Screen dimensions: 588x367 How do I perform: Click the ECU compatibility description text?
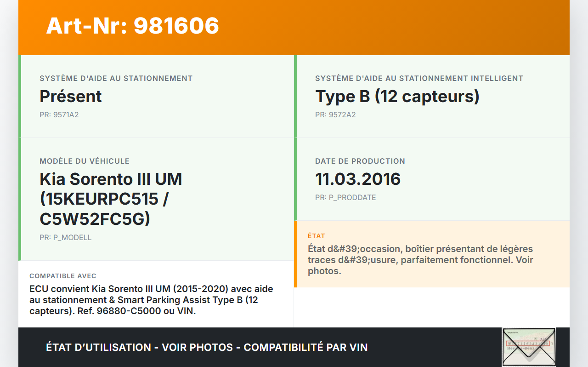click(x=152, y=300)
